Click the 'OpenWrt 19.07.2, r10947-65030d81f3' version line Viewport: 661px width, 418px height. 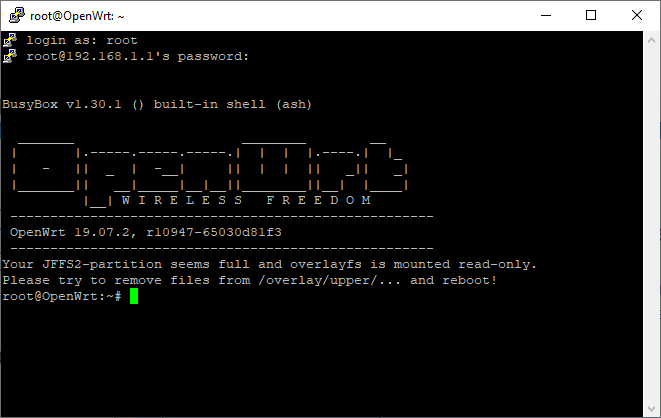click(145, 232)
